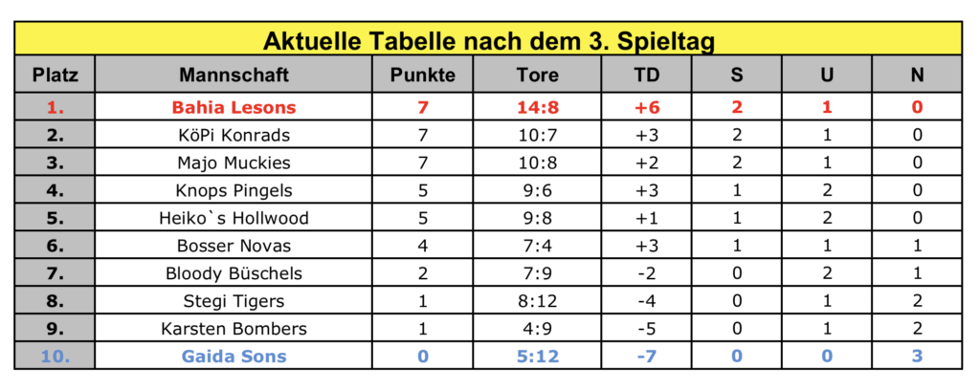
Task: Click the rank number 10. cell
Action: (55, 357)
